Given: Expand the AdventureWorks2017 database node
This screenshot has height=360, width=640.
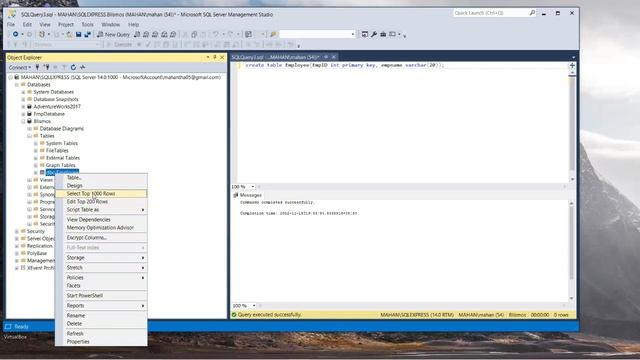Looking at the screenshot, I should tap(23, 107).
